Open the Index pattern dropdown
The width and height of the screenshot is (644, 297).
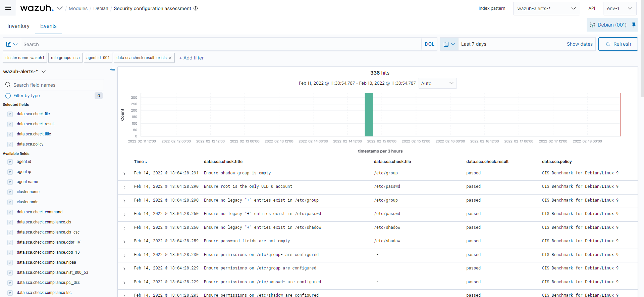point(546,8)
